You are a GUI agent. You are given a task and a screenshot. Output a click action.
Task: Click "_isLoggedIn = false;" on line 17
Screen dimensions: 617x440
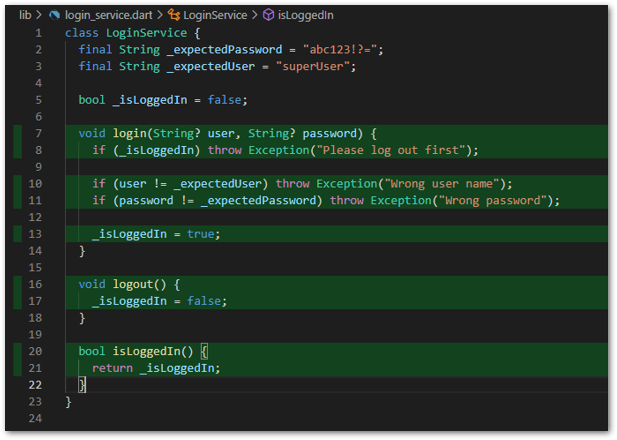tap(159, 301)
